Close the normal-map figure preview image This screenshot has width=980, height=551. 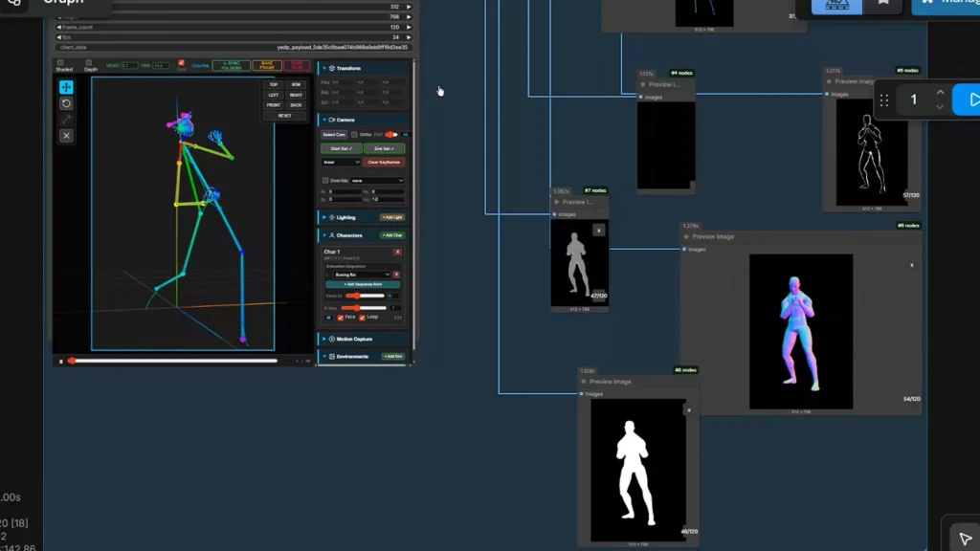912,265
